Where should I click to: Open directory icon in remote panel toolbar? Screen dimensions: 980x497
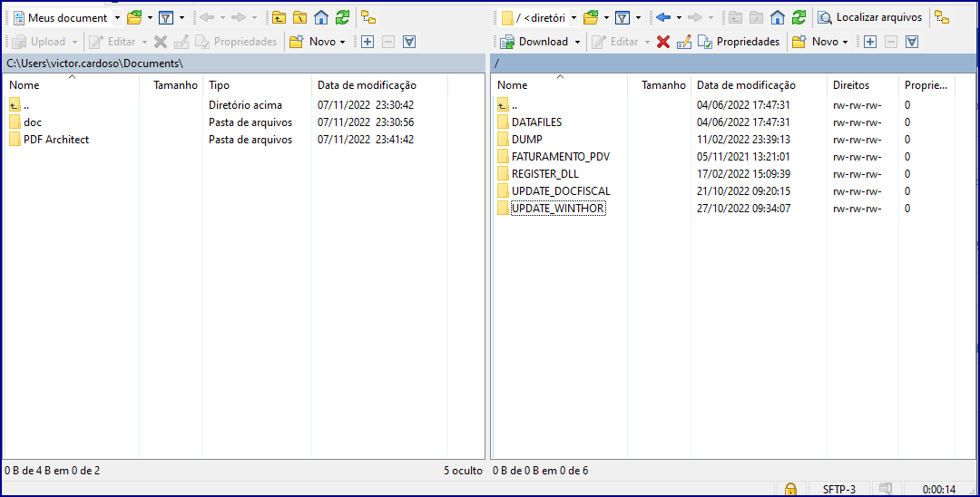591,18
